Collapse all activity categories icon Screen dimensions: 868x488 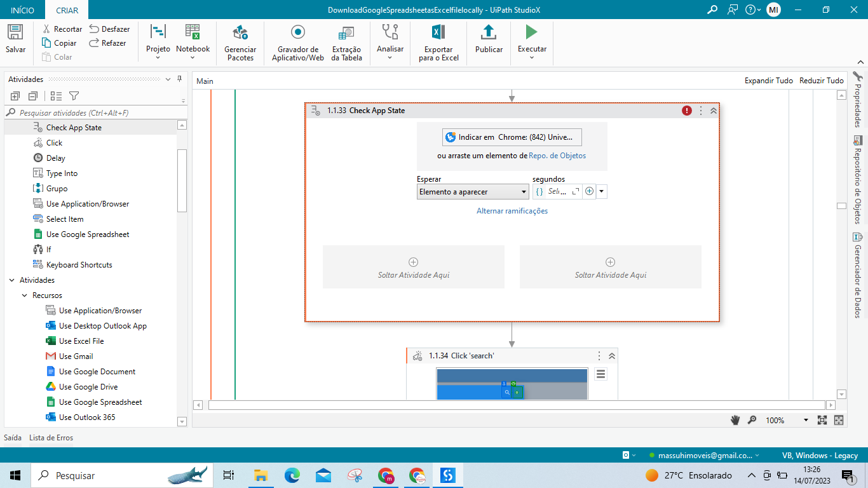pyautogui.click(x=32, y=96)
